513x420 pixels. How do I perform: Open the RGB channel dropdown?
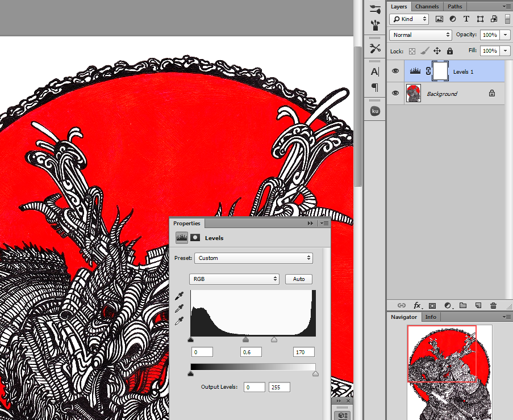(x=234, y=279)
